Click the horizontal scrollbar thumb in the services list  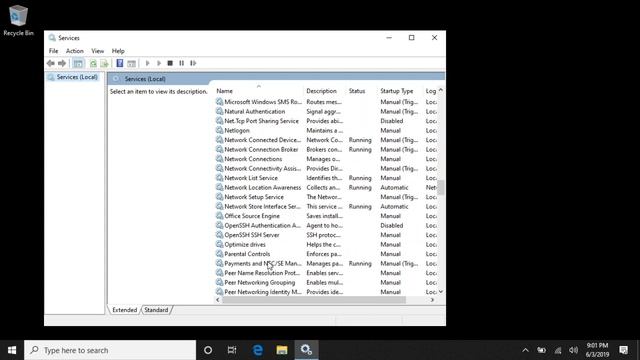point(314,300)
